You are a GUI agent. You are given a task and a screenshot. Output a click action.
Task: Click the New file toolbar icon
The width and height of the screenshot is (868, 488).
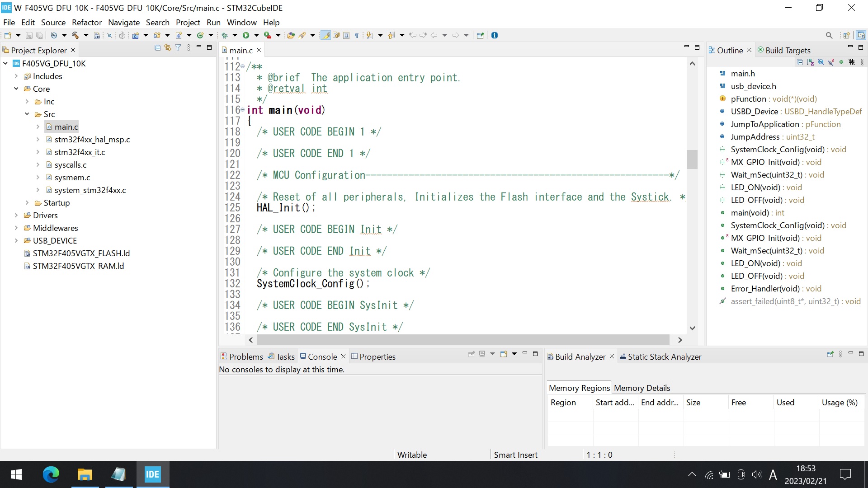8,35
